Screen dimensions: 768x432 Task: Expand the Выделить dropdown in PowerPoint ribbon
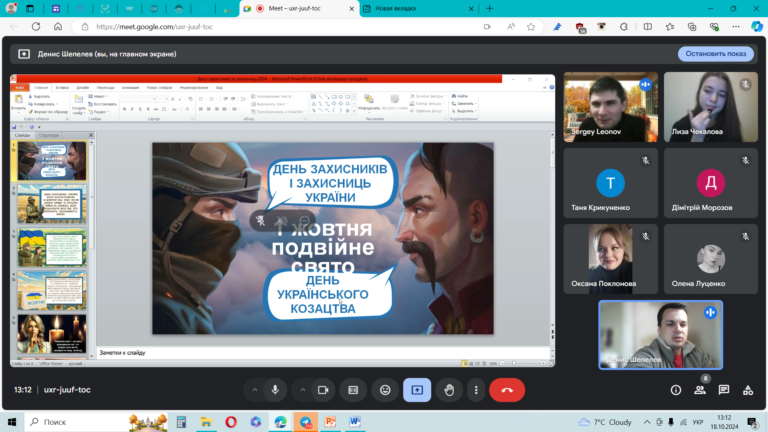tap(464, 111)
